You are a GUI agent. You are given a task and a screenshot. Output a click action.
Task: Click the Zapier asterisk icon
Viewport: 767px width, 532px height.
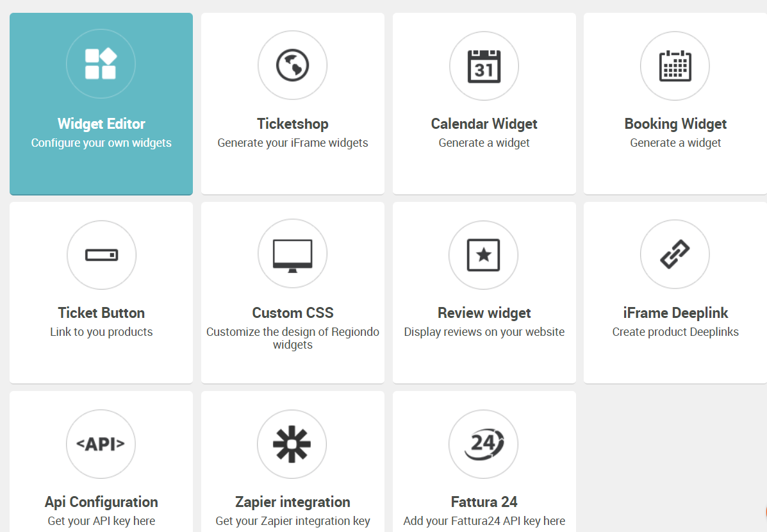pos(292,444)
